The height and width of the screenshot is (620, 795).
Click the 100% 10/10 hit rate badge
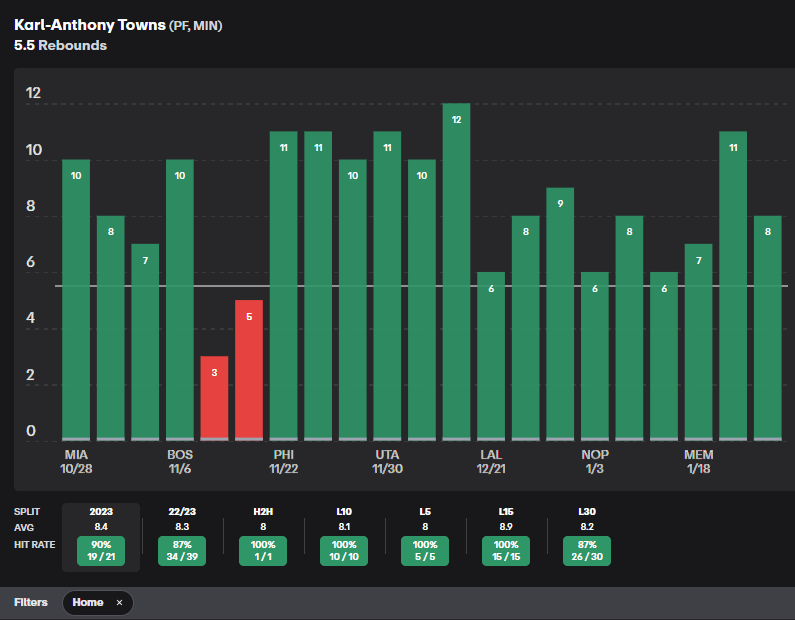coord(344,551)
